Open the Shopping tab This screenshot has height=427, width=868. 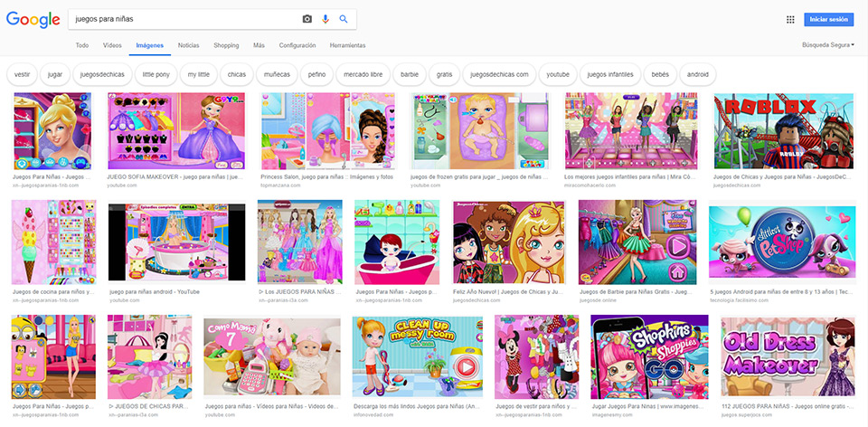(x=226, y=45)
